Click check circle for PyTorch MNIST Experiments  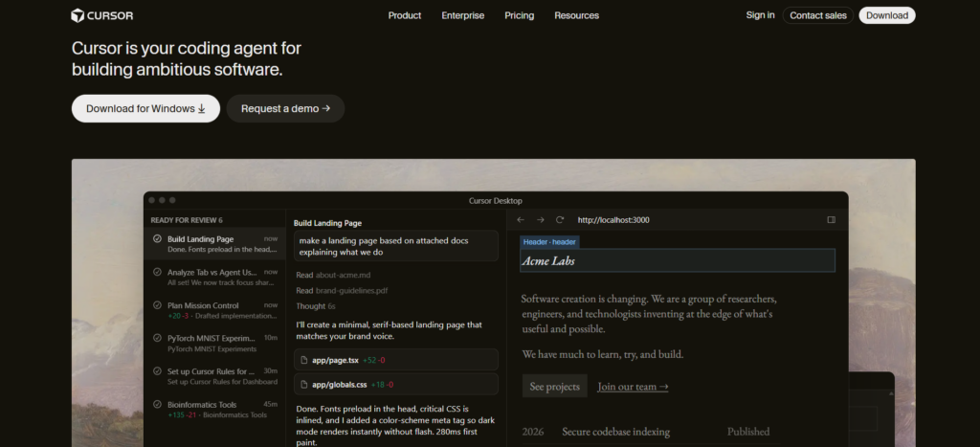click(x=158, y=338)
